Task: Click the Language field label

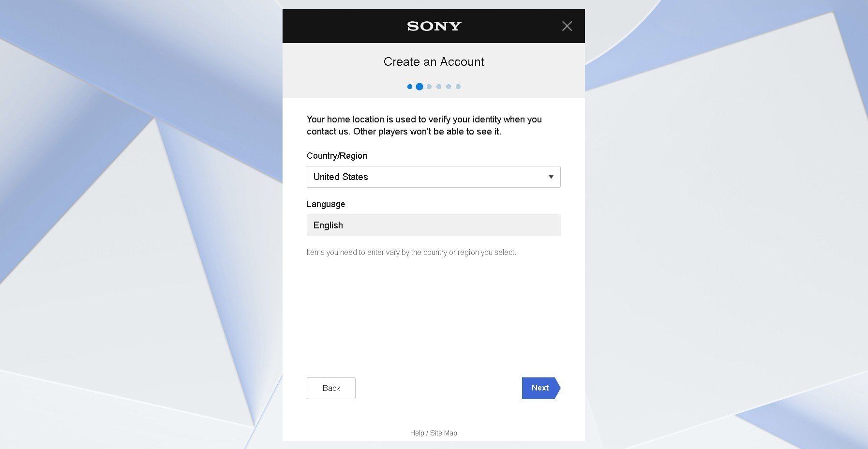Action: [x=326, y=204]
